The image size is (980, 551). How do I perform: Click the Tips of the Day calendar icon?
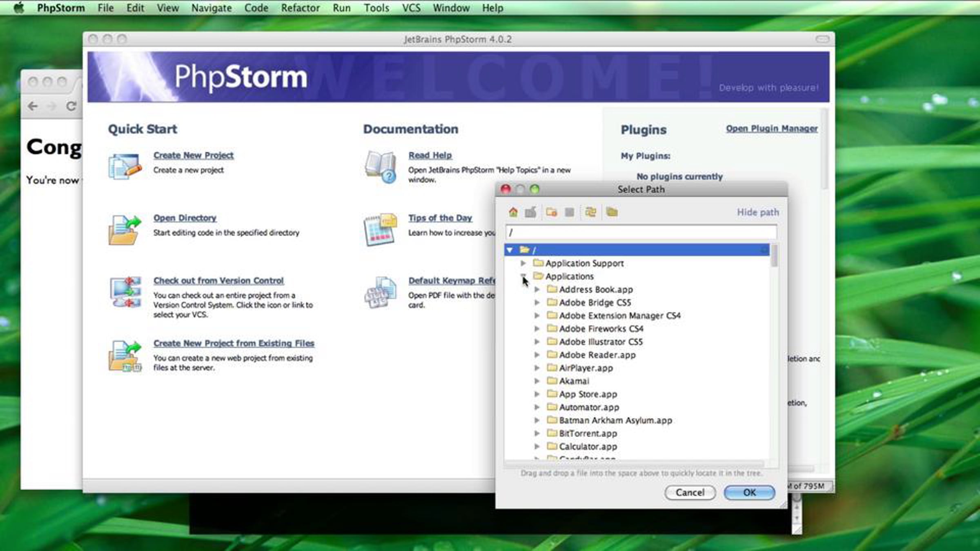(381, 229)
